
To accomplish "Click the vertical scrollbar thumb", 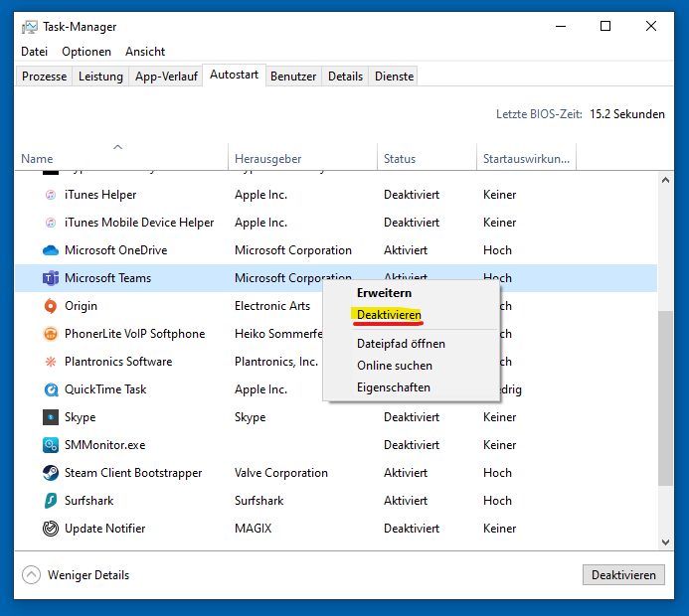I will point(665,398).
